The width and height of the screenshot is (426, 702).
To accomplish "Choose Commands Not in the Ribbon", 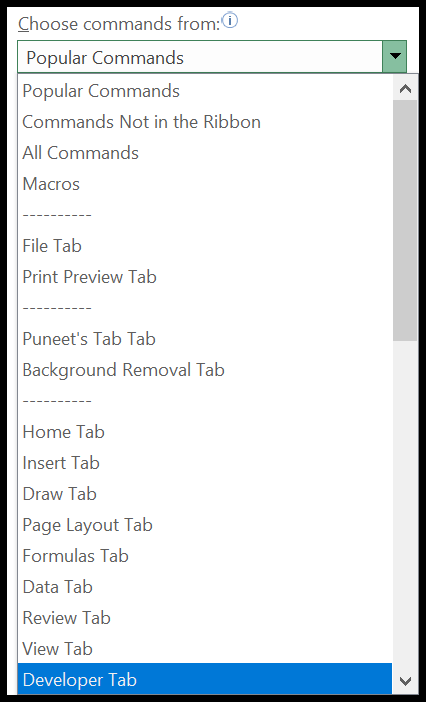I will pyautogui.click(x=205, y=122).
